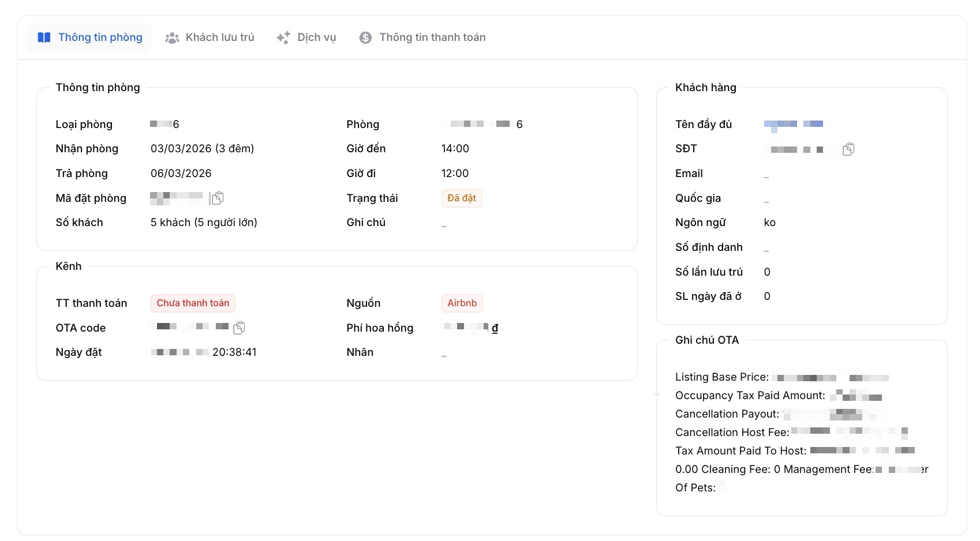Click the arrival time 14:00 value

pos(455,149)
